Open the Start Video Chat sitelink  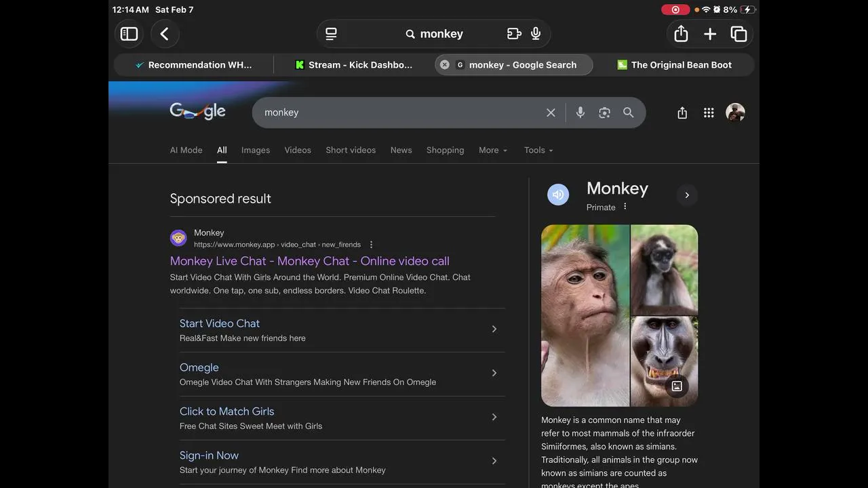[x=220, y=323]
